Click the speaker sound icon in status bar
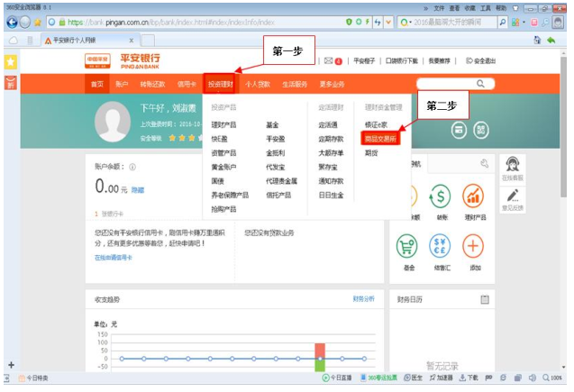 coord(533,378)
